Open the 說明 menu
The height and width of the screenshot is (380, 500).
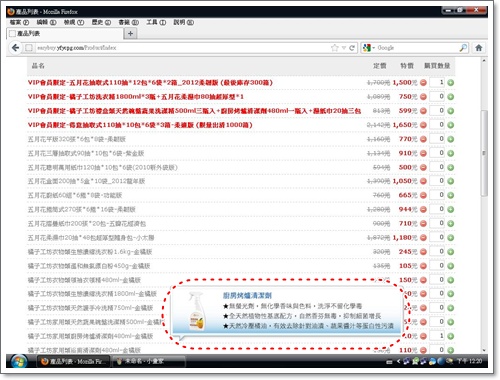pos(183,22)
